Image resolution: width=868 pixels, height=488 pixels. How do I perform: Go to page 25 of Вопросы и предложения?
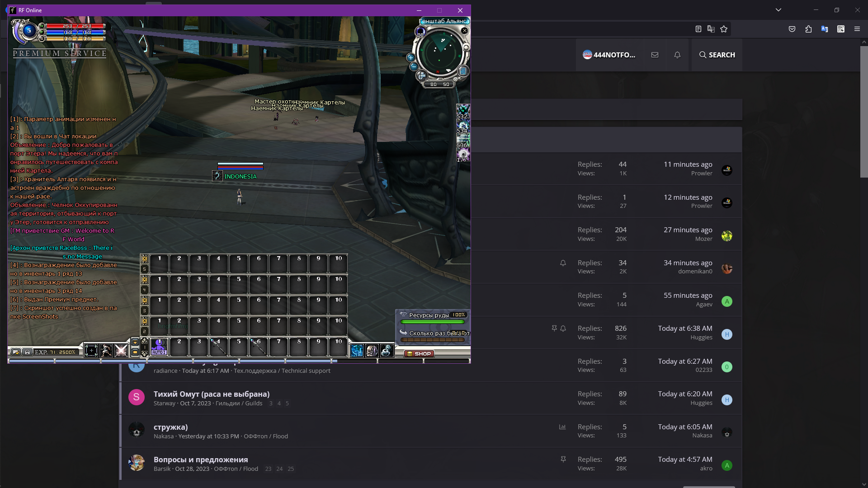[x=291, y=469]
